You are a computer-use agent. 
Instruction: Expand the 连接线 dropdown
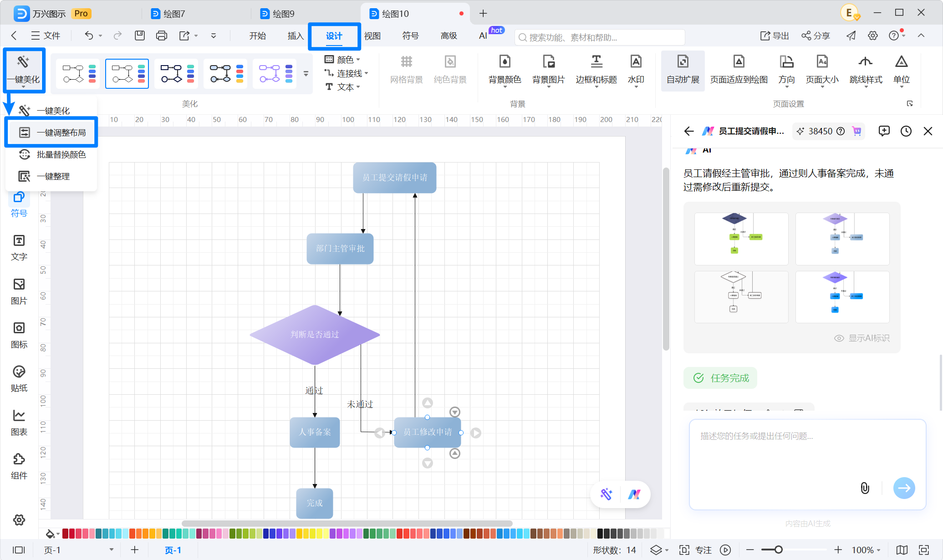pos(347,73)
